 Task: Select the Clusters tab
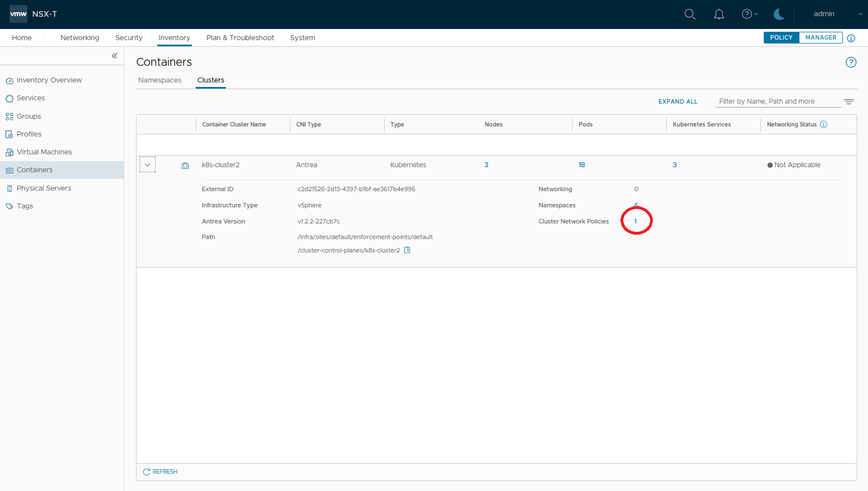pyautogui.click(x=211, y=80)
